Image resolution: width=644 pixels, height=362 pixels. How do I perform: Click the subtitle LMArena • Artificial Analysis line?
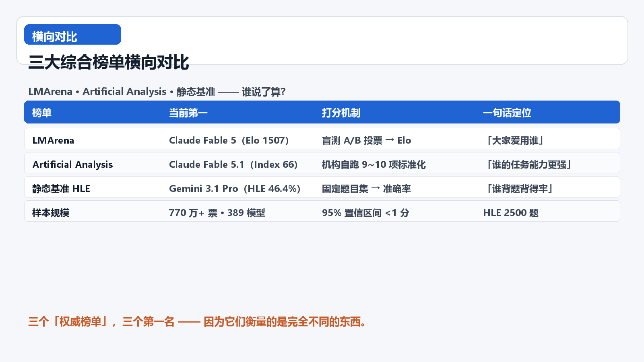tap(157, 92)
